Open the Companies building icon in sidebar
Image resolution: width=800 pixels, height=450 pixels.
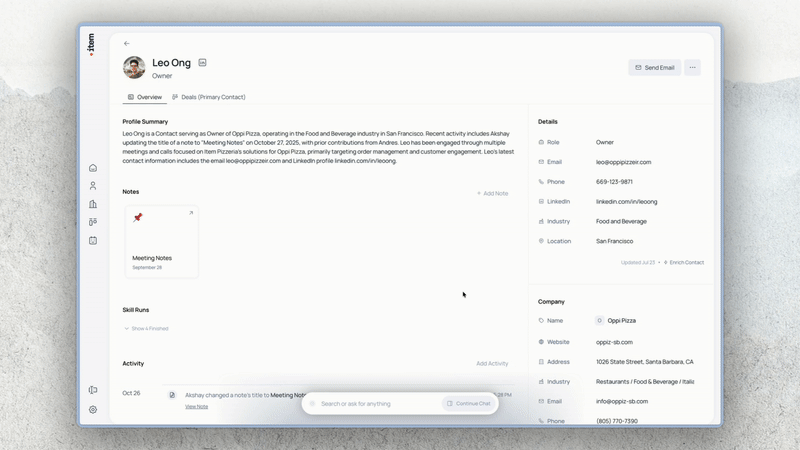(93, 204)
